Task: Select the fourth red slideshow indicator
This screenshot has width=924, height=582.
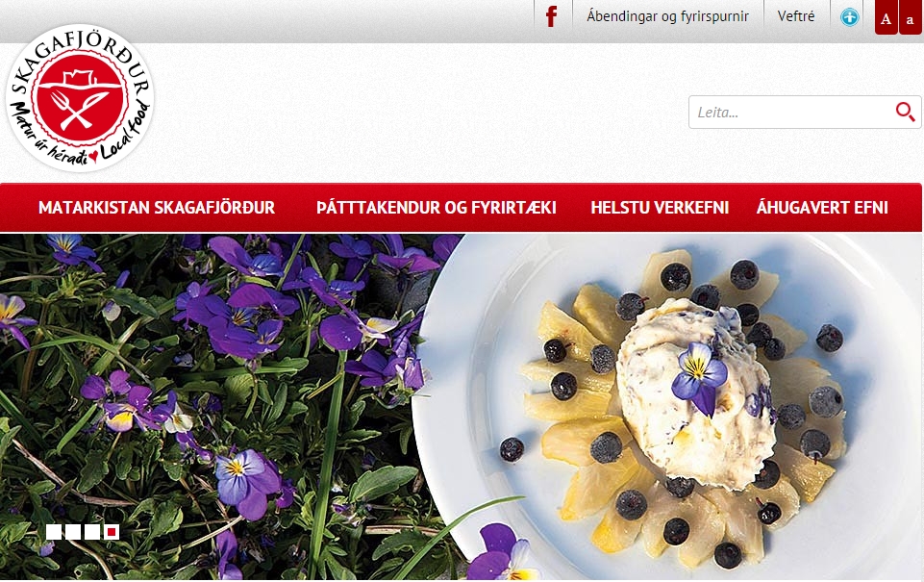Action: (112, 532)
